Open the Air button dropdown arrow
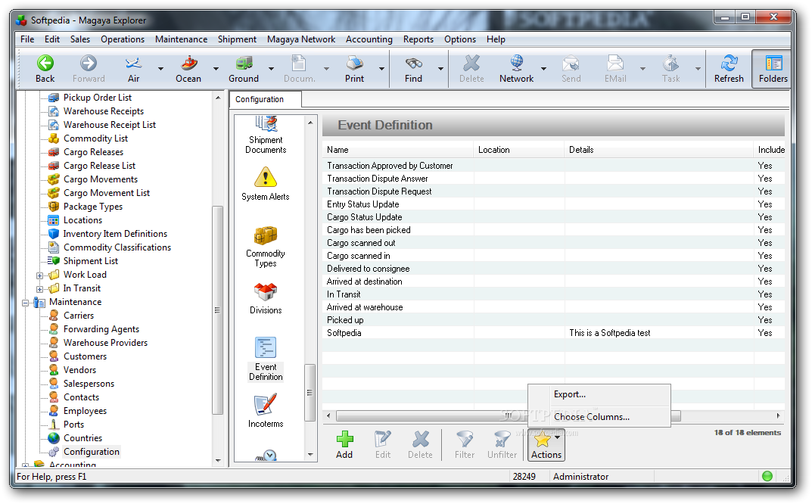Viewport: 812px width, 504px height. point(160,68)
